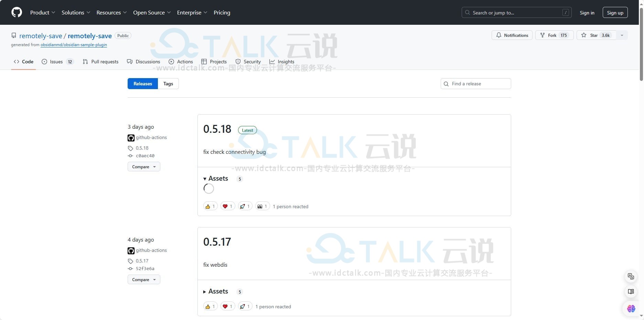Click the github-actions author of 0.5.18
Screen dimensions: 644x320
pos(151,137)
